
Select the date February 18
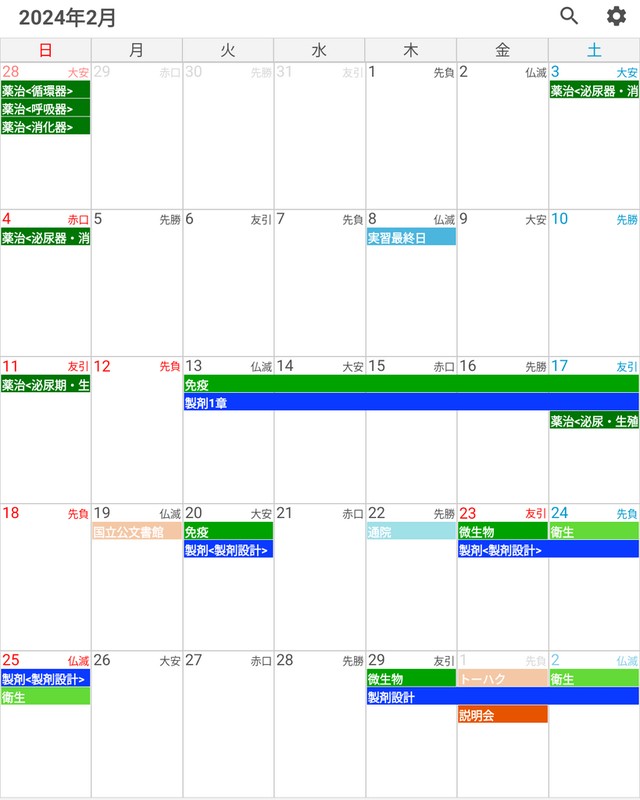tap(45, 577)
